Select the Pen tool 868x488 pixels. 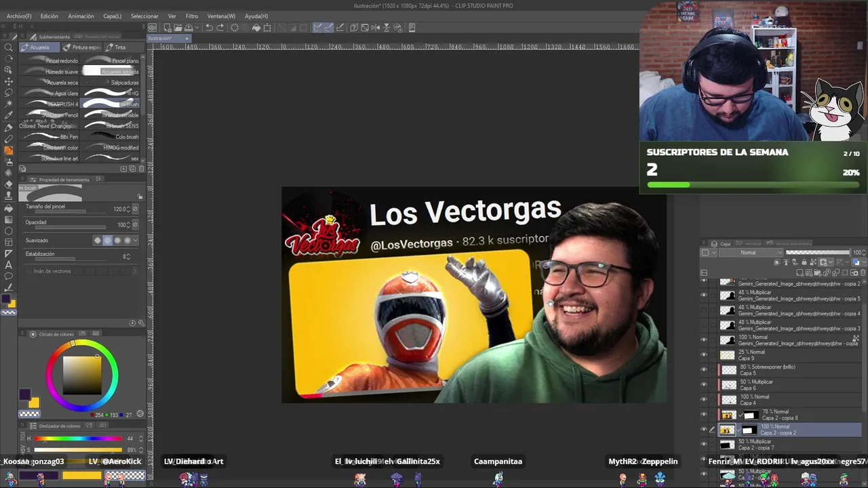(x=9, y=127)
